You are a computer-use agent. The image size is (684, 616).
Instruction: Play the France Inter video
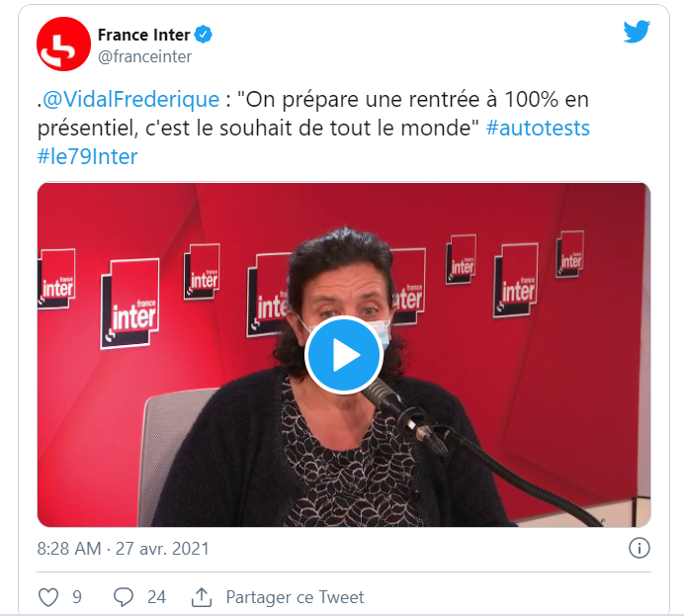[x=344, y=355]
